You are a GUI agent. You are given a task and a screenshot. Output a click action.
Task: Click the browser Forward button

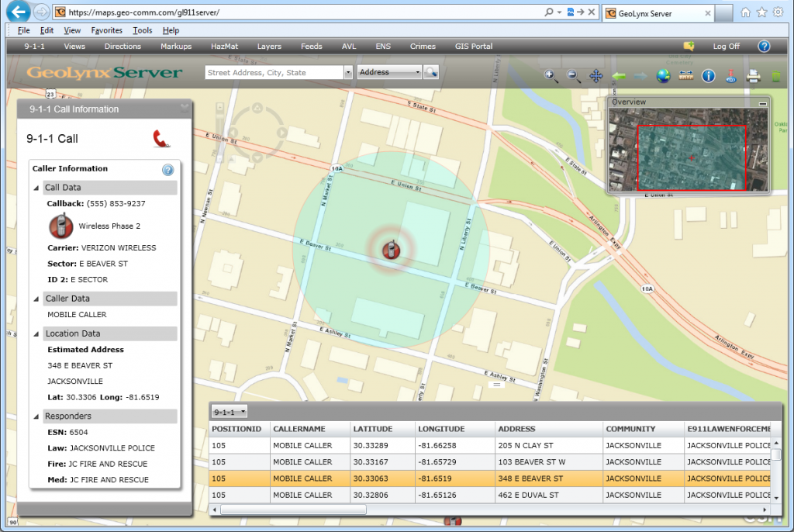(42, 12)
